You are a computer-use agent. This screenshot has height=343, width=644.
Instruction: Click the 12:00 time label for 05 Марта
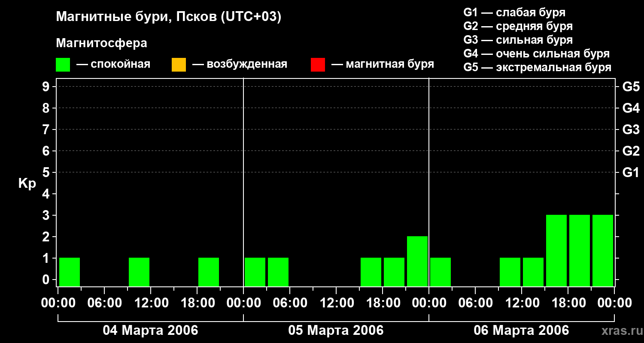tap(336, 303)
